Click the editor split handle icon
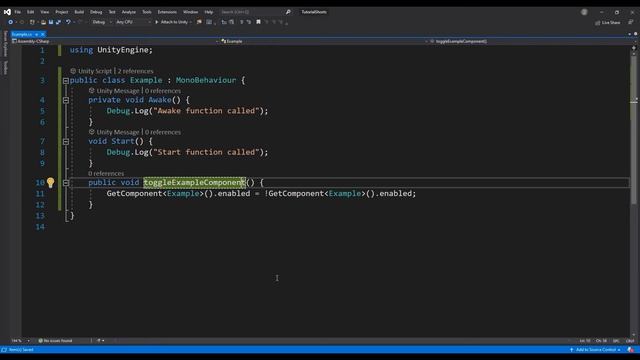The width and height of the screenshot is (640, 360). coord(634,47)
